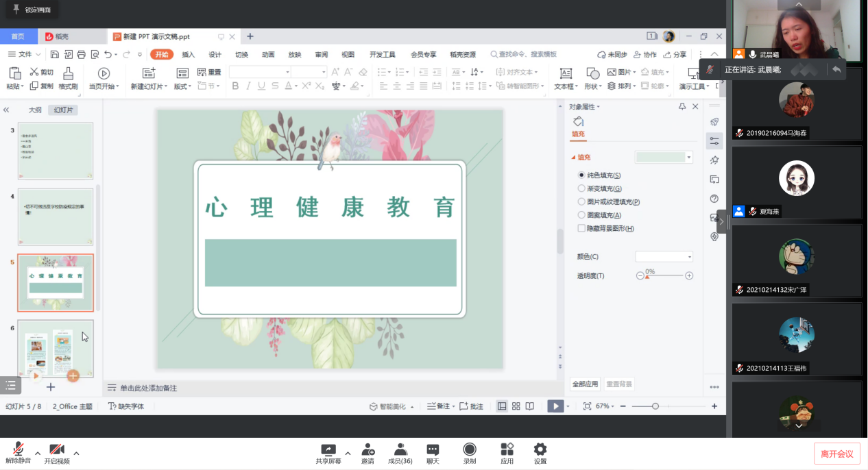Open the 审阅 ribbon tab
868x470 pixels.
point(321,55)
